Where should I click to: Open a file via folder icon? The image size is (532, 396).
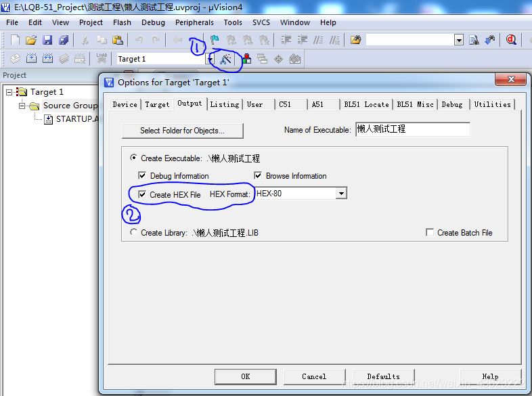pyautogui.click(x=31, y=40)
